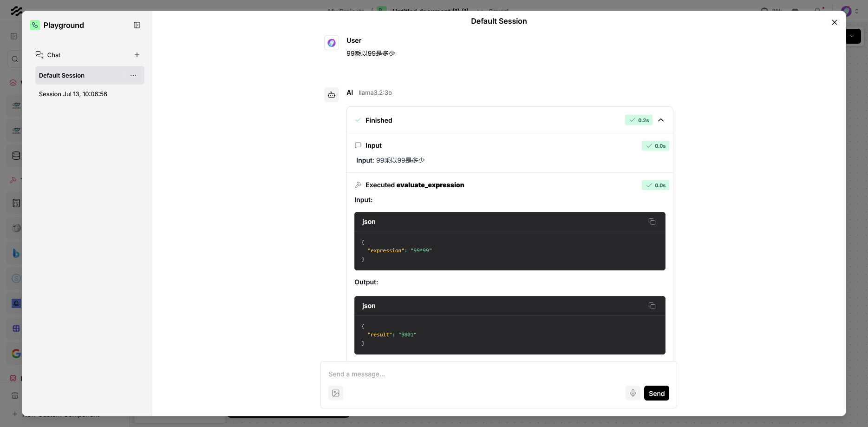Open Default Session options menu
This screenshot has height=427, width=868.
(133, 75)
